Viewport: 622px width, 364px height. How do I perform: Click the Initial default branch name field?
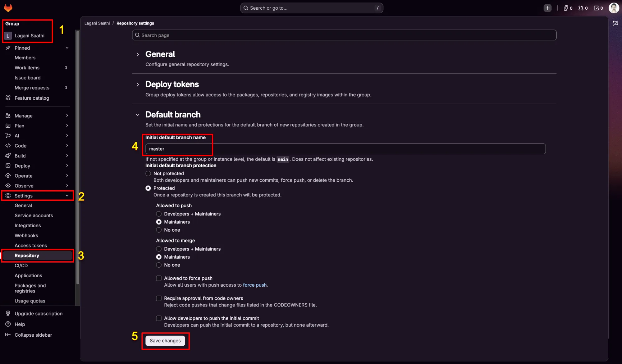345,149
